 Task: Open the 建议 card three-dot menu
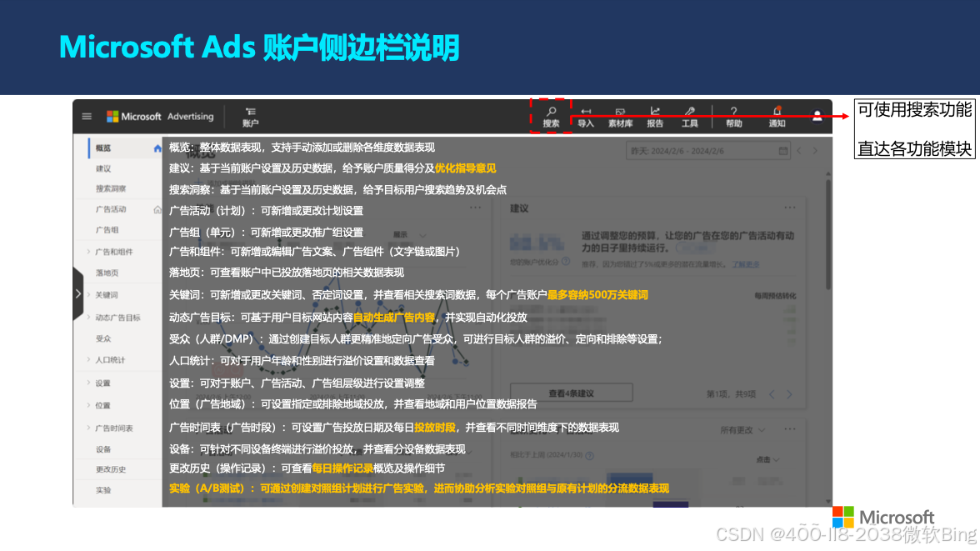pos(790,208)
